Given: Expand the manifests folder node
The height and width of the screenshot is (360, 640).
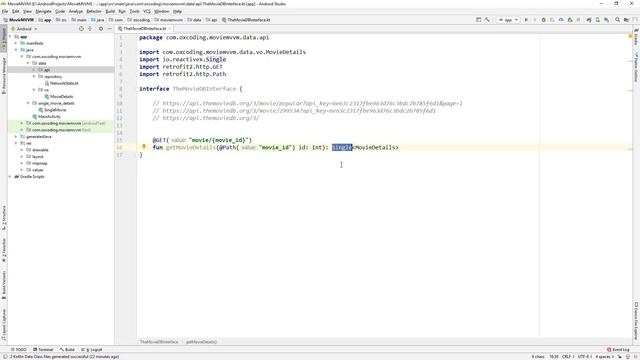Looking at the screenshot, I should point(16,43).
